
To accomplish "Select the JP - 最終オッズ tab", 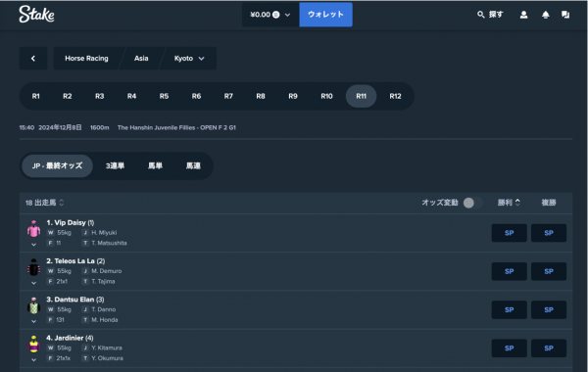I will pyautogui.click(x=57, y=165).
